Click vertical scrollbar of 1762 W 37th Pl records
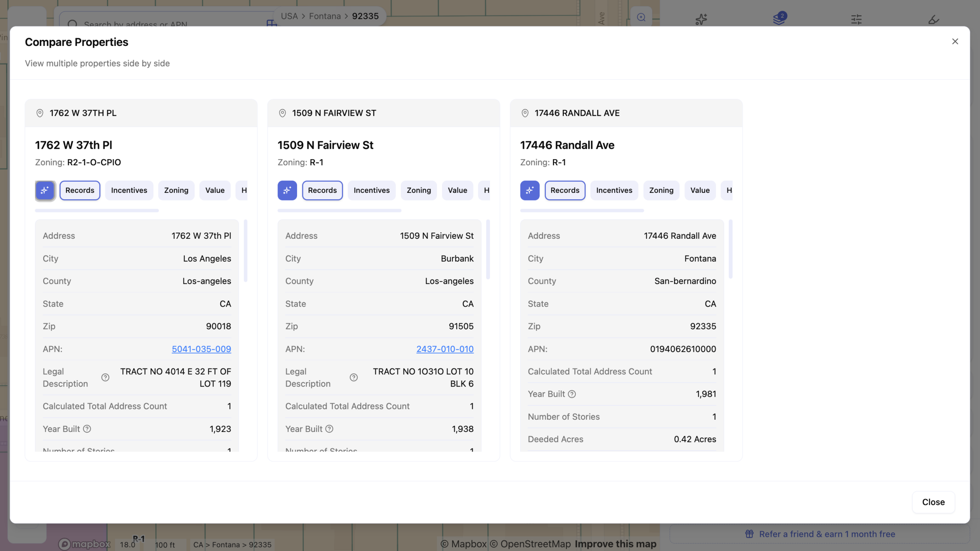Image resolution: width=980 pixels, height=551 pixels. (245, 251)
